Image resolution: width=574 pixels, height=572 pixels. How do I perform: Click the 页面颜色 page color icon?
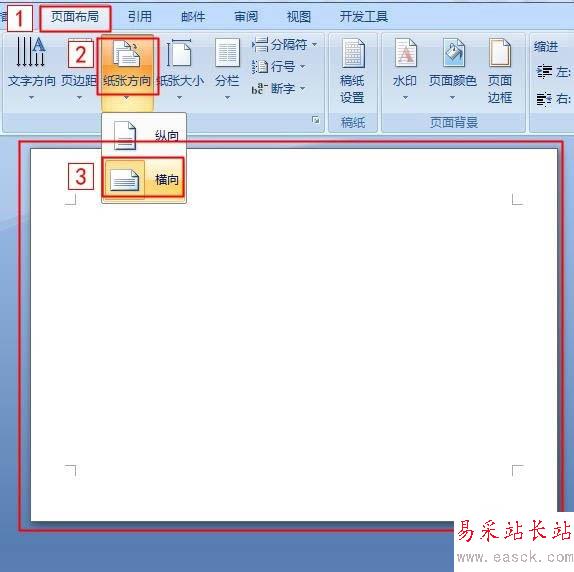pyautogui.click(x=453, y=53)
